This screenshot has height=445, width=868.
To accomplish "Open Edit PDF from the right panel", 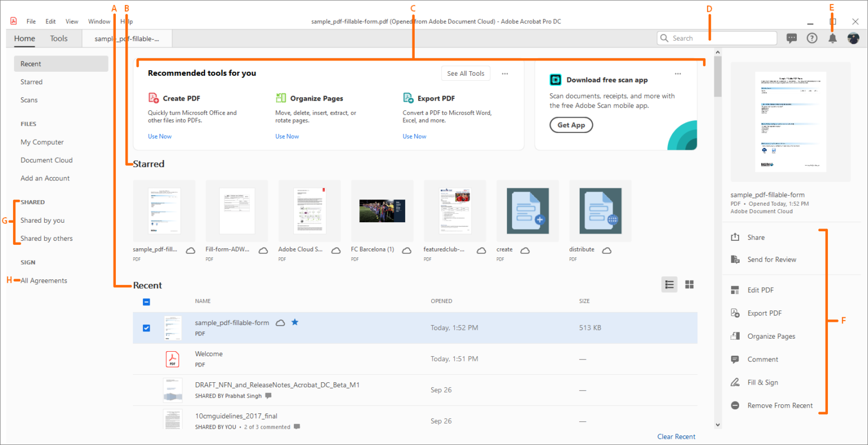I will click(x=761, y=290).
